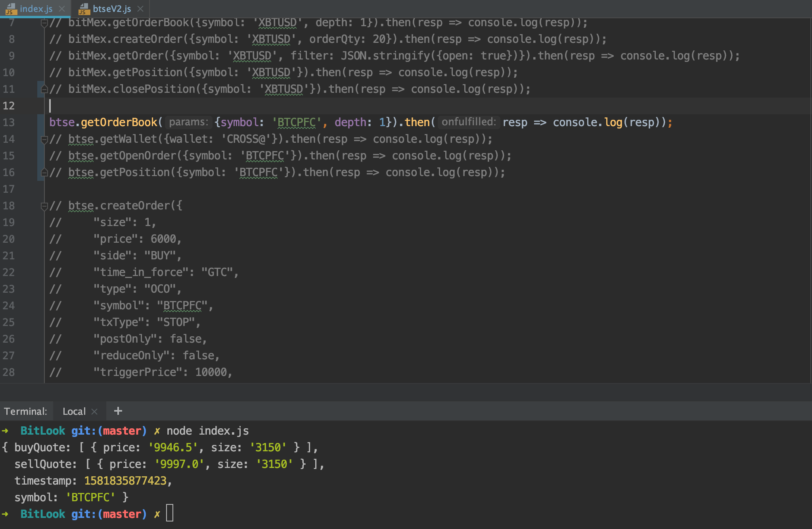The height and width of the screenshot is (529, 812).
Task: Click the fold end marker at line 16
Action: coord(44,172)
